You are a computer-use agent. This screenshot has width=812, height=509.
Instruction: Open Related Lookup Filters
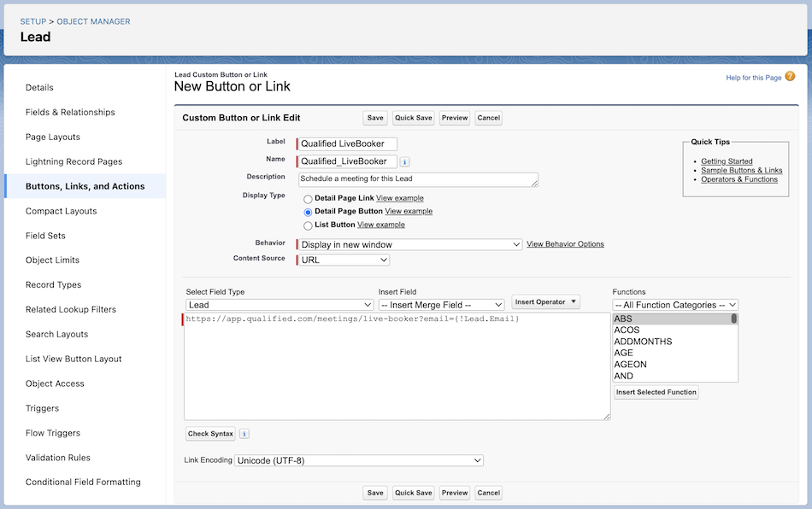click(x=71, y=310)
